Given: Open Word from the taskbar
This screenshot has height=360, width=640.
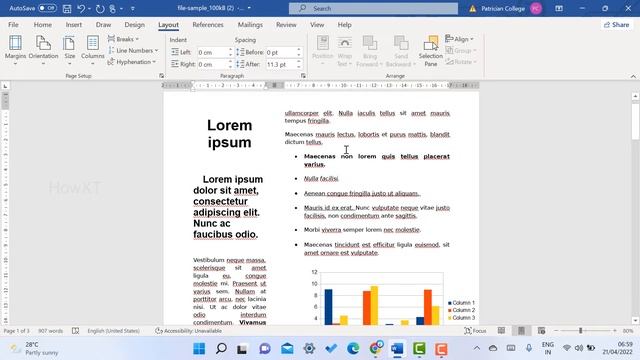Looking at the screenshot, I should click(397, 349).
